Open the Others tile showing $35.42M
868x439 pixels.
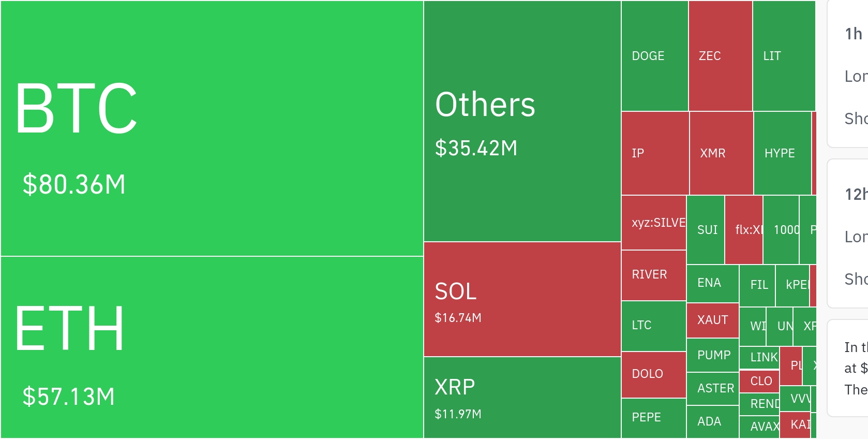[x=522, y=121]
